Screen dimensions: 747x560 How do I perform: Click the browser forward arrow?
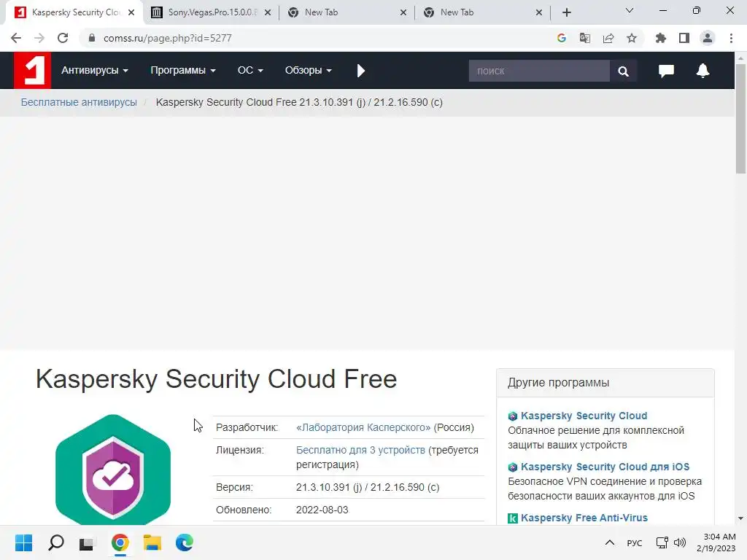39,38
